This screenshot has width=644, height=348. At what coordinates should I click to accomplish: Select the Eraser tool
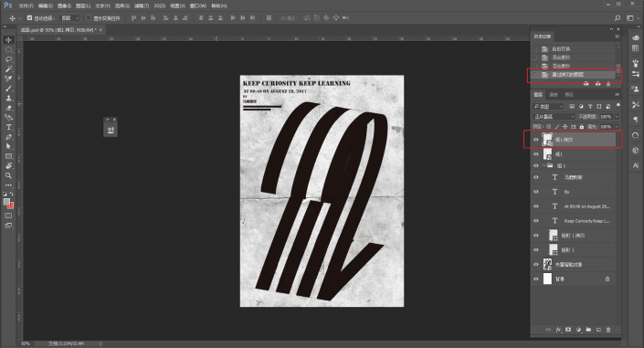point(8,108)
